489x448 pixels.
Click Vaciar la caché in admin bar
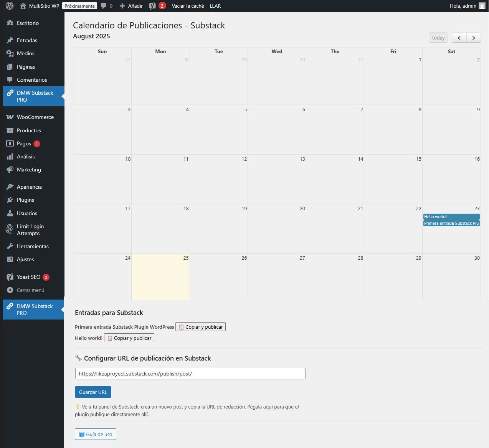point(188,6)
